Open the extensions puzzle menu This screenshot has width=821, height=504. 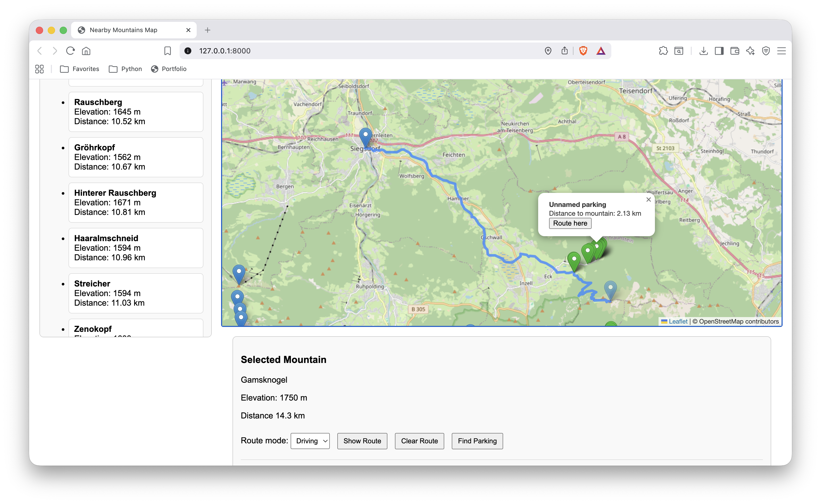click(663, 51)
